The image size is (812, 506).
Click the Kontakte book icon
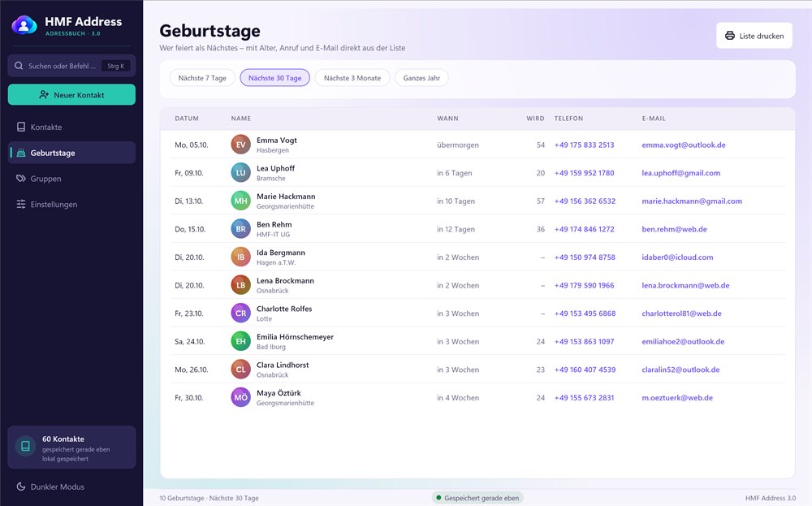point(21,127)
